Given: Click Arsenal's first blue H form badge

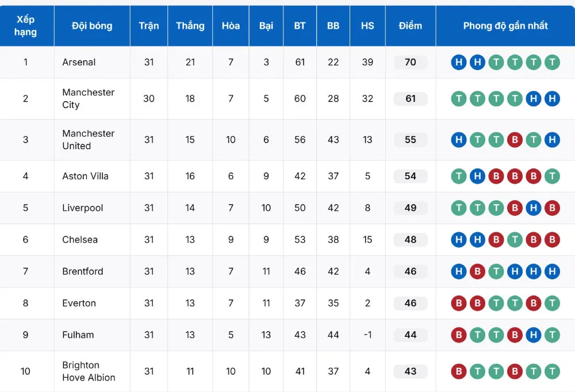Looking at the screenshot, I should (458, 62).
